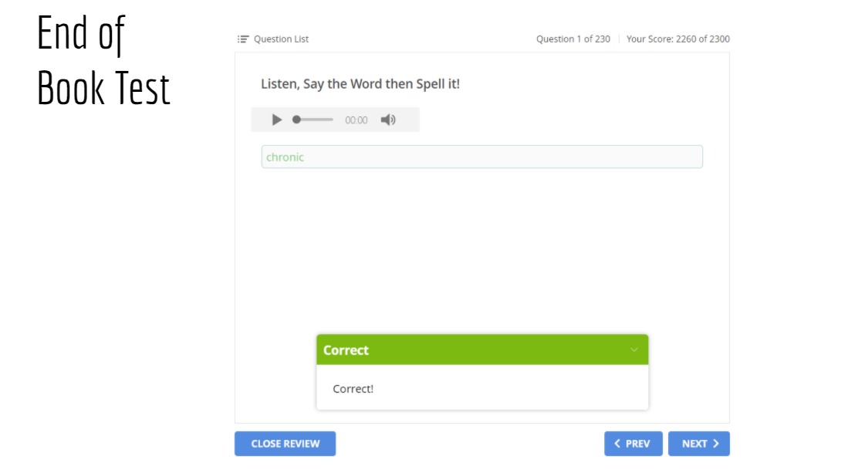Click the right chevron in Next button
Image resolution: width=868 pixels, height=473 pixels.
pos(716,444)
